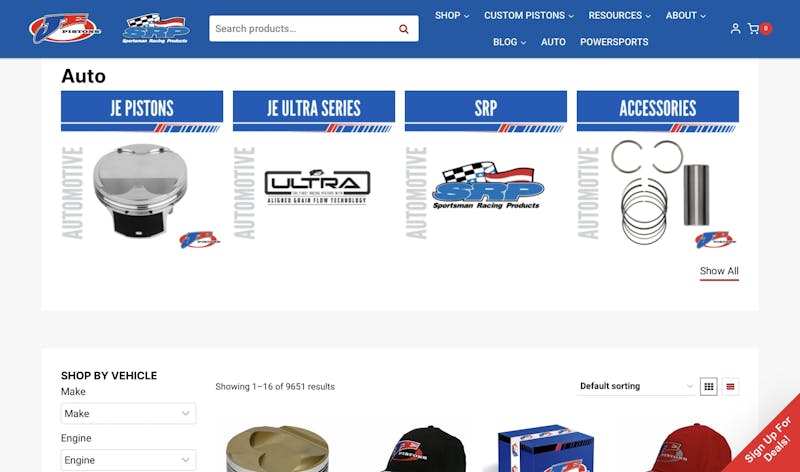
Task: Click the JE Pistons logo
Action: (65, 29)
